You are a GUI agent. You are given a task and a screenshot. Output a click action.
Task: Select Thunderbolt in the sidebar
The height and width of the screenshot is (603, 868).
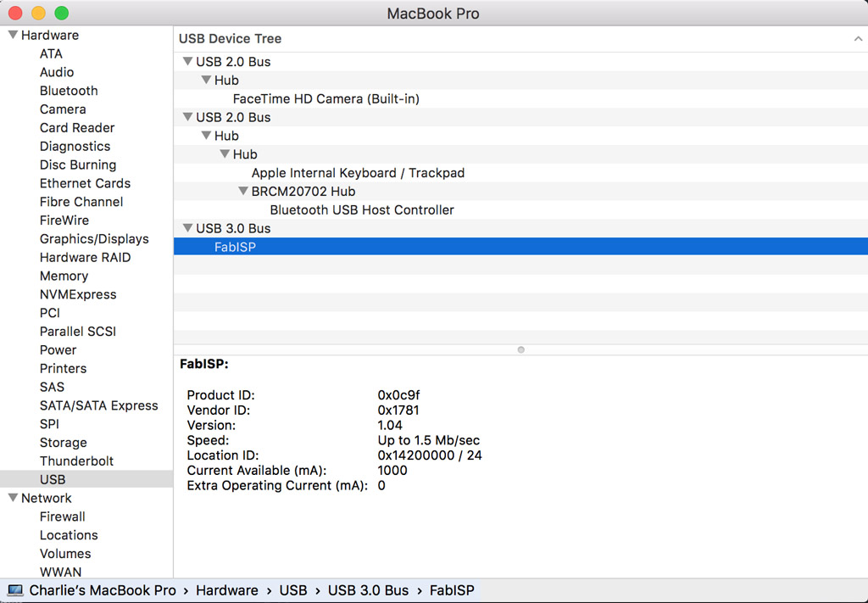[x=76, y=461]
